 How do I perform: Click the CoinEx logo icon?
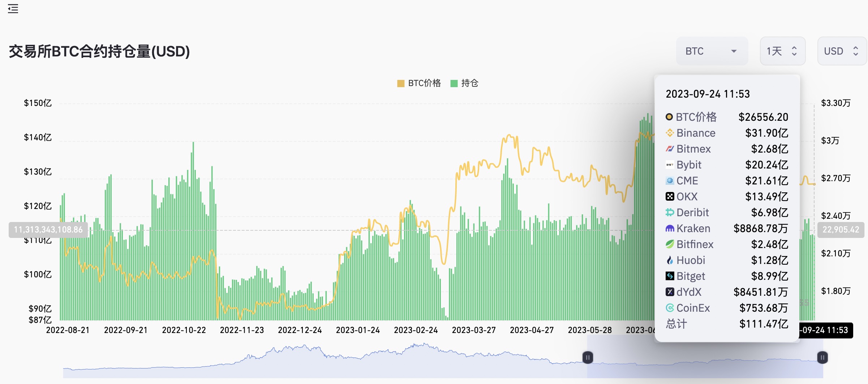point(670,308)
